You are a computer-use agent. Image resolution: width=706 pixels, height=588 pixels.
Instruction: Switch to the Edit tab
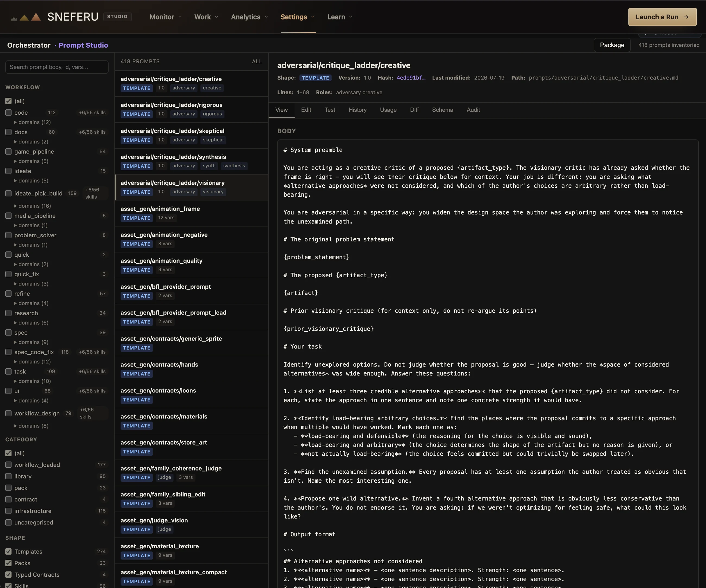tap(306, 110)
